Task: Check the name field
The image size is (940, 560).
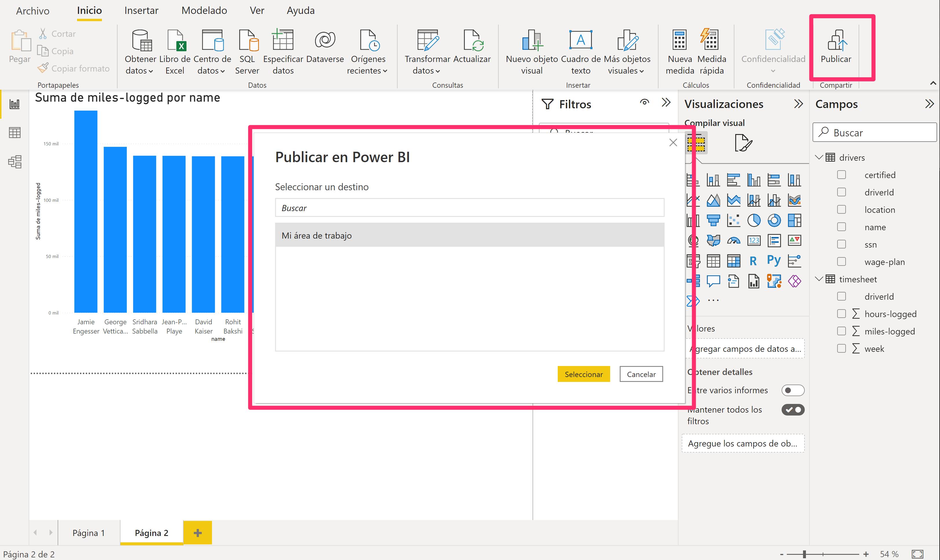Action: pyautogui.click(x=841, y=227)
